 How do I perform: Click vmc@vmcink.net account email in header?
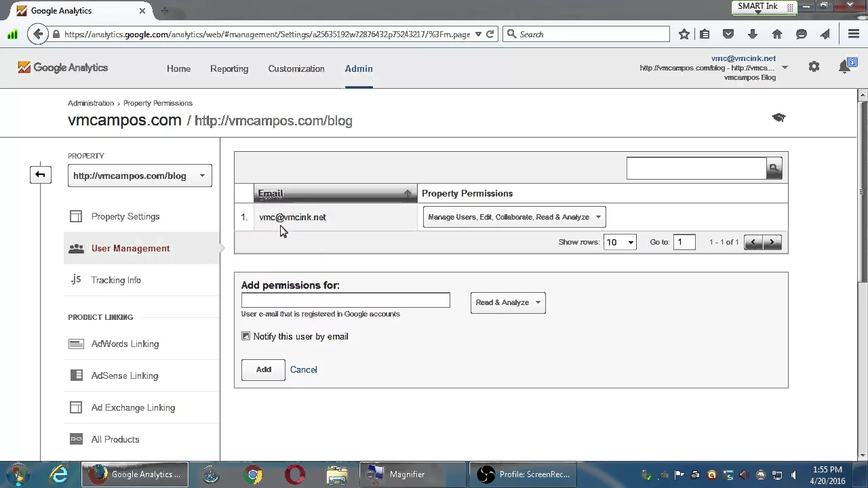[743, 58]
